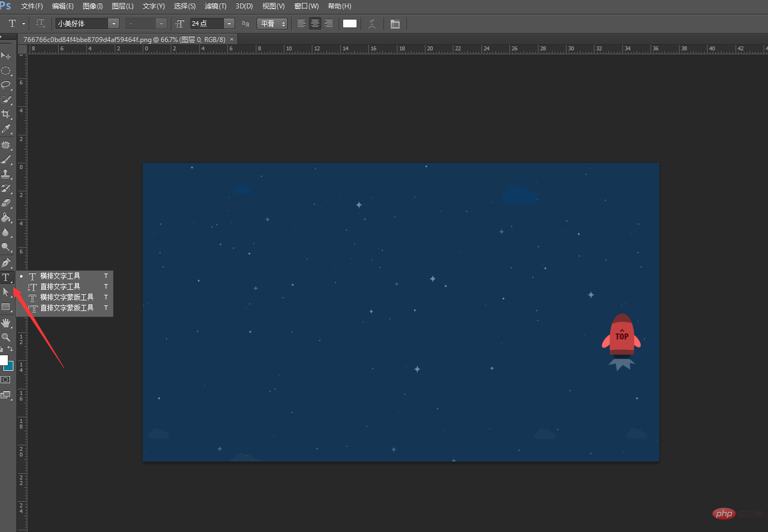Choose 直排文字蒙版工具 from the flyout
Viewport: 768px width, 532px height.
(64, 308)
